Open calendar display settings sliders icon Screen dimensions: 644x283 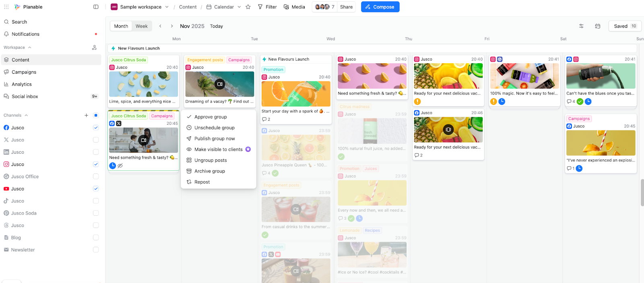pos(581,26)
